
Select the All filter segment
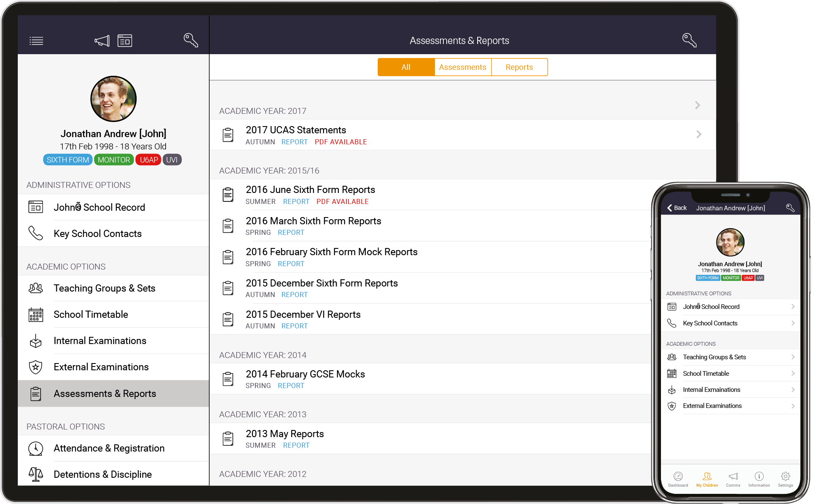pyautogui.click(x=406, y=67)
